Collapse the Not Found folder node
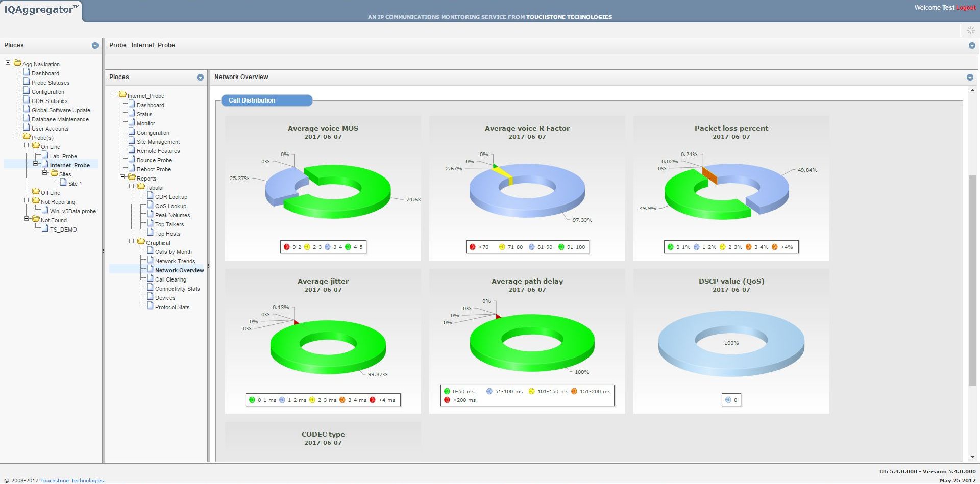 [x=26, y=219]
